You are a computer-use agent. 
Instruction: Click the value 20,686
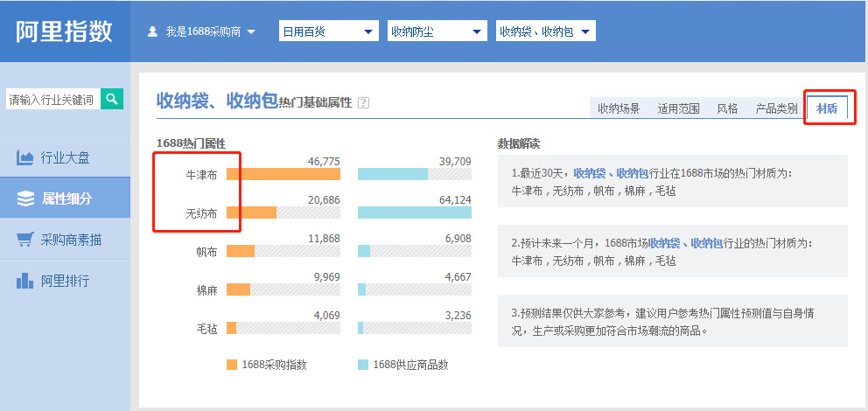[x=324, y=199]
